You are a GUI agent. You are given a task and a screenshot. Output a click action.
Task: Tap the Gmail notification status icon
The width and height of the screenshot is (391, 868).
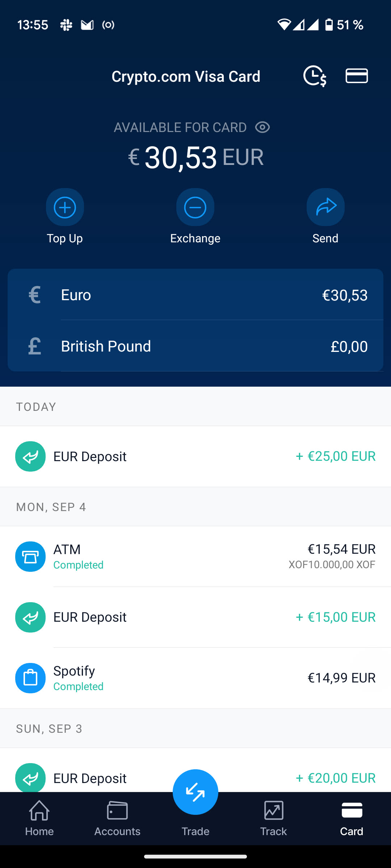coord(87,25)
